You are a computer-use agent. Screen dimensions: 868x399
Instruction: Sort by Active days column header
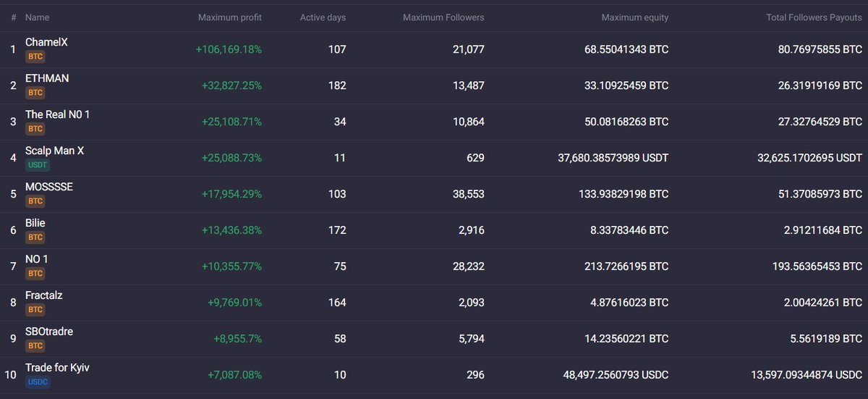point(323,17)
